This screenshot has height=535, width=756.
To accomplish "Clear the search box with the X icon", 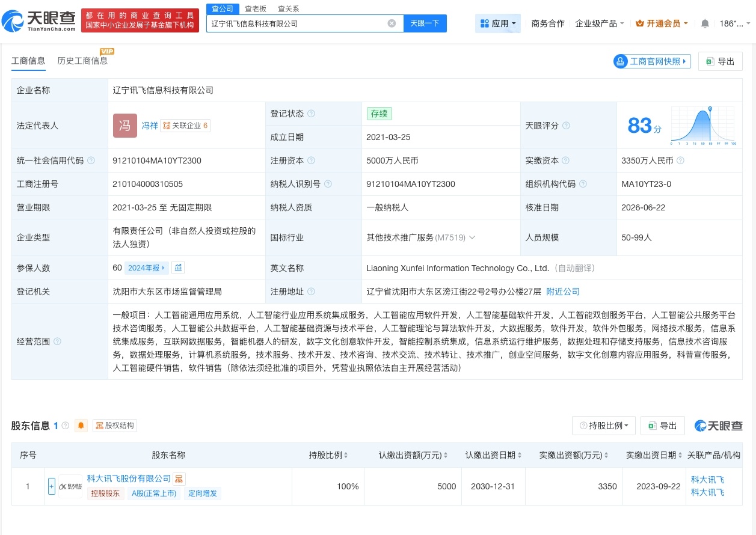I will pos(392,23).
